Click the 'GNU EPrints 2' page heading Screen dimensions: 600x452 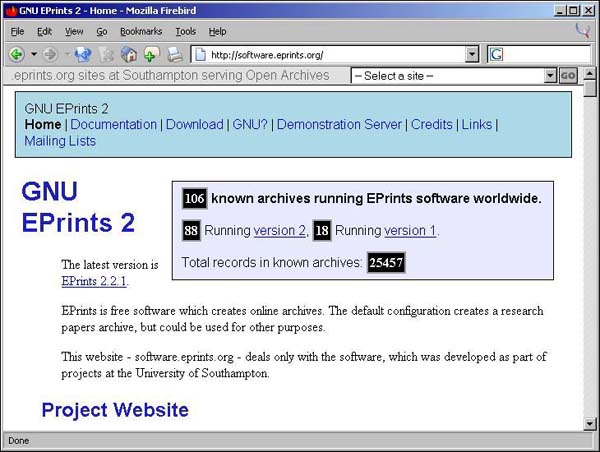tap(78, 207)
